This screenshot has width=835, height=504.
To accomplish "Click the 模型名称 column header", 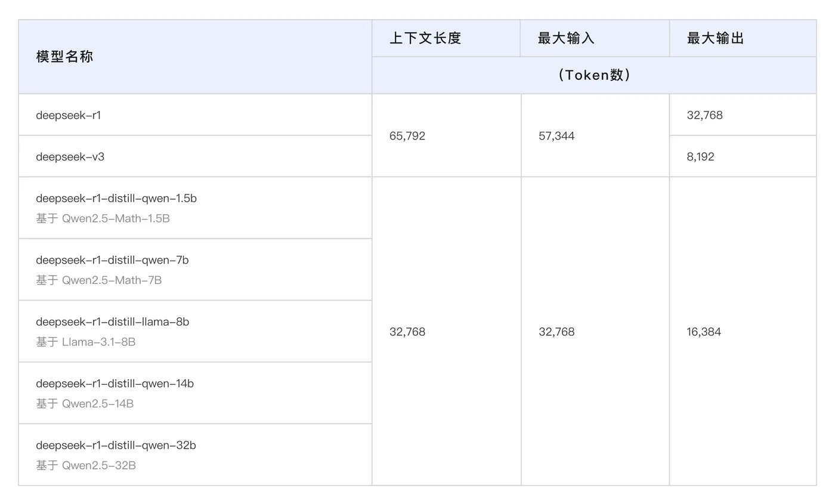I will click(64, 57).
